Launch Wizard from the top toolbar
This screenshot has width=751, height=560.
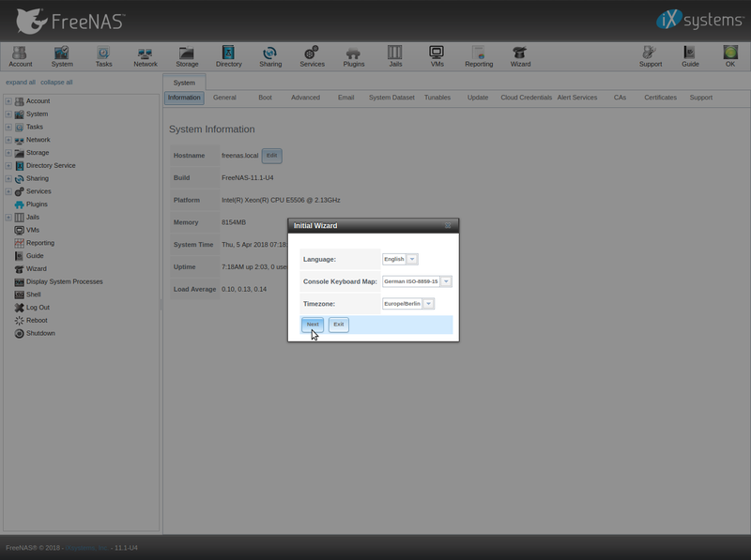coord(520,56)
